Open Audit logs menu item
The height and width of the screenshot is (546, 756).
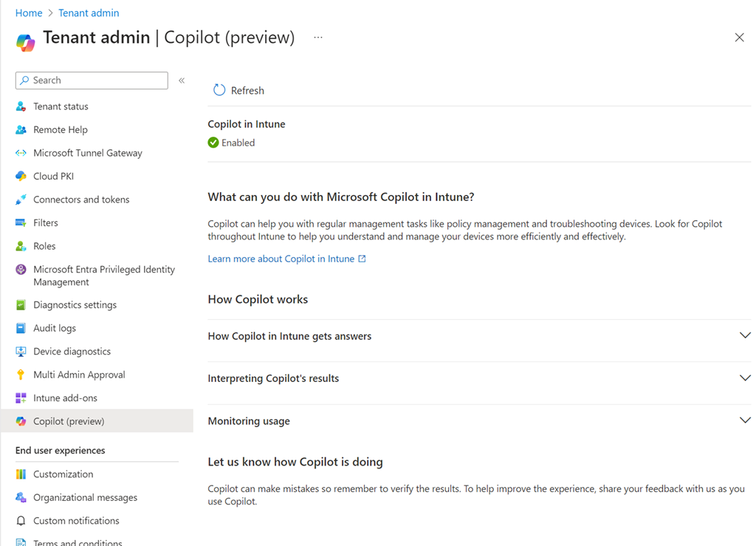(55, 328)
